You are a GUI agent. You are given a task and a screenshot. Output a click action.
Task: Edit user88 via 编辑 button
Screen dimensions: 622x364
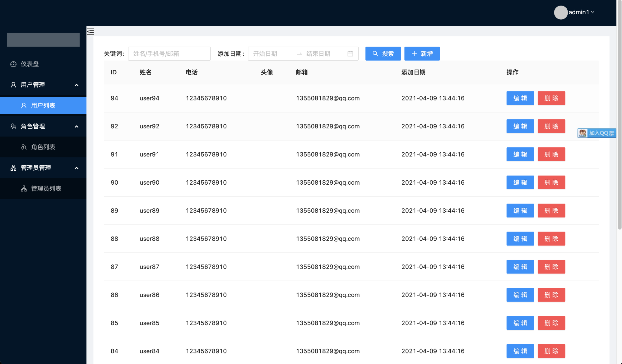click(520, 239)
